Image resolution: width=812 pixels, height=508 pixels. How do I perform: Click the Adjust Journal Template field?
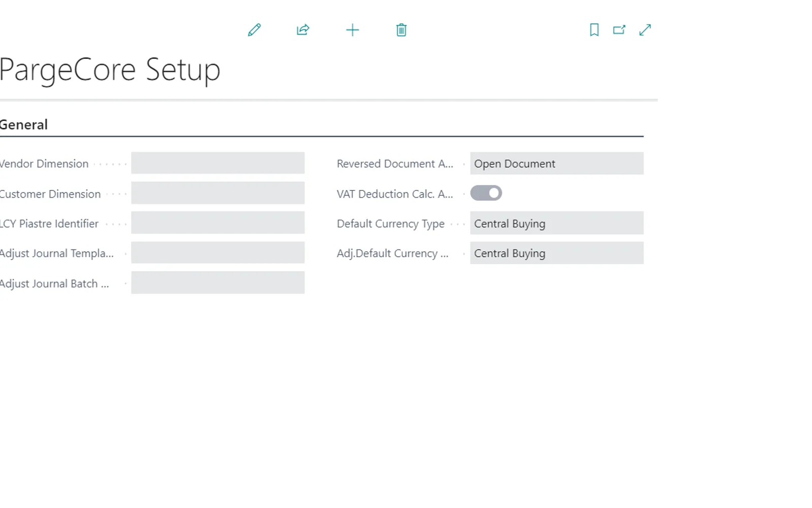pyautogui.click(x=218, y=252)
